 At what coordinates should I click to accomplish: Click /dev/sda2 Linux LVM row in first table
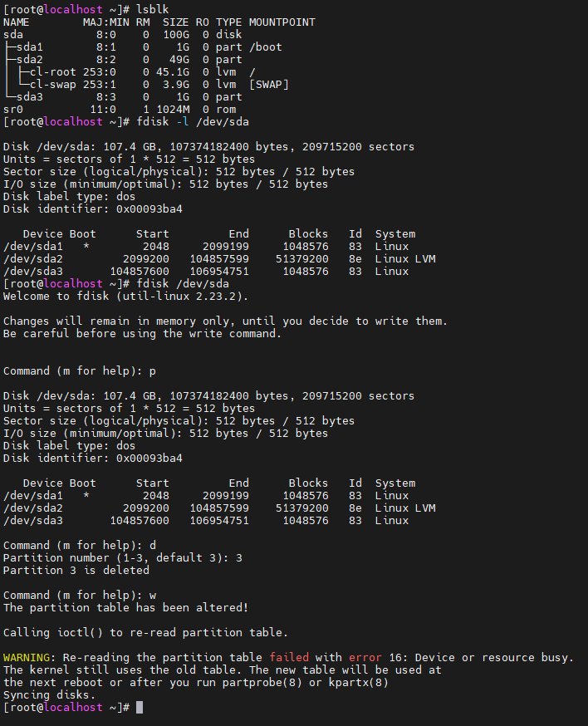219,258
